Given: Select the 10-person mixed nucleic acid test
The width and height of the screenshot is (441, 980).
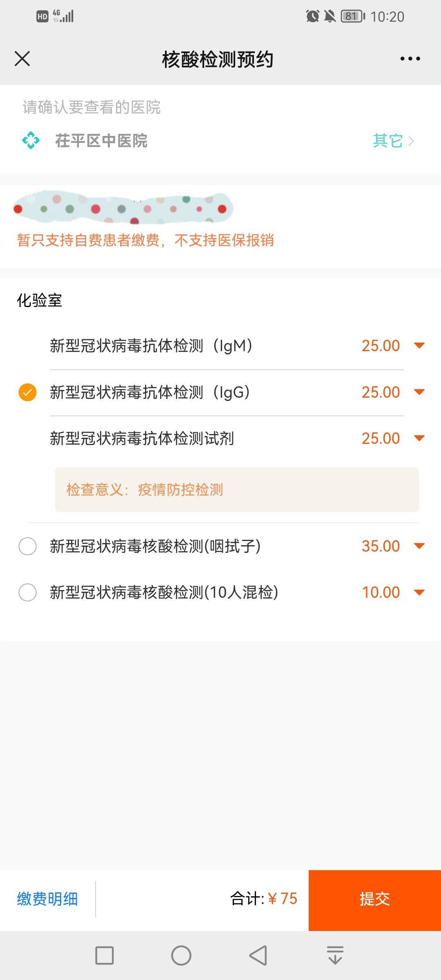Looking at the screenshot, I should coord(28,592).
